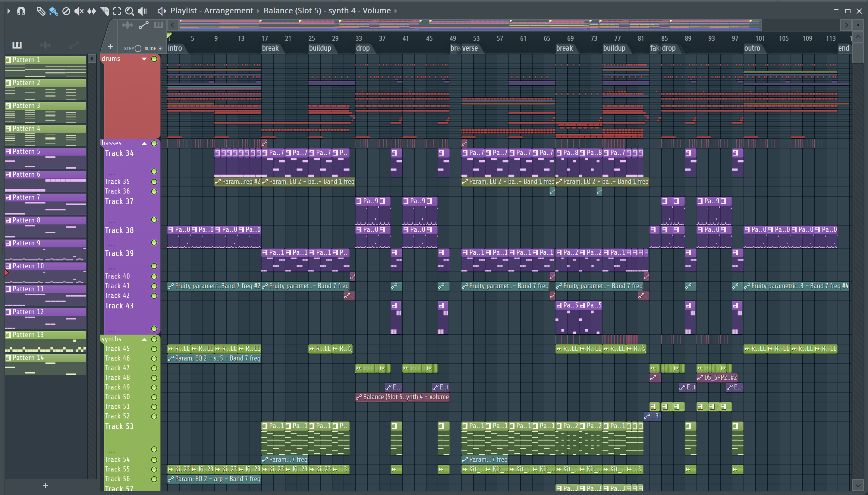Mute the synths track group
This screenshot has width=868, height=495.
click(154, 339)
